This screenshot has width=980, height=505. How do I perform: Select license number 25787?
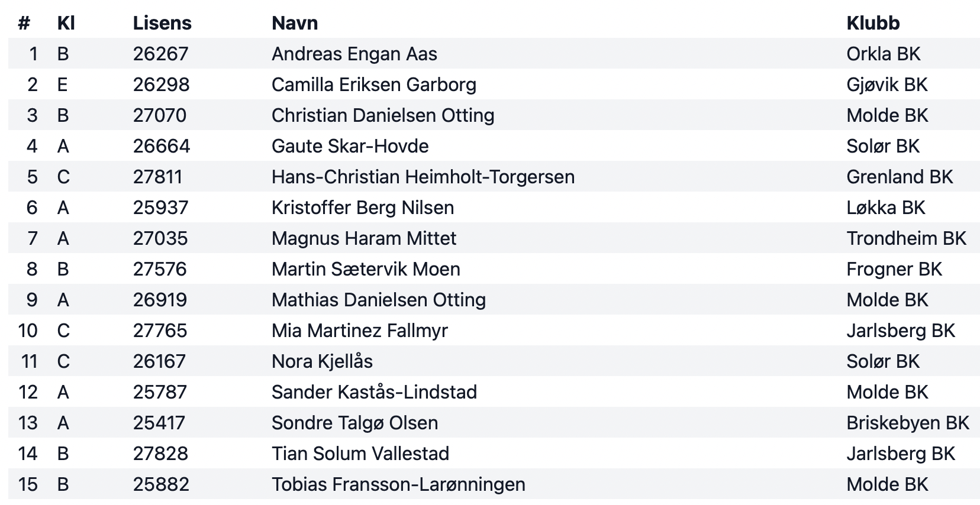[160, 392]
